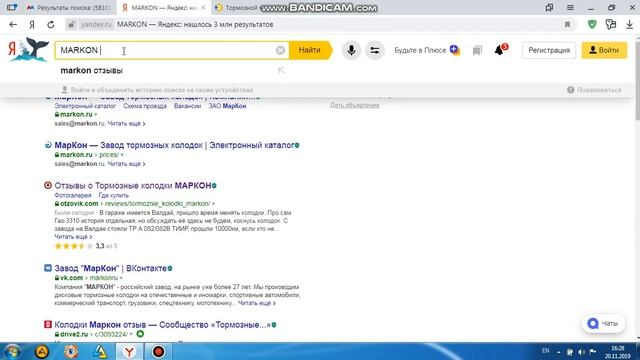Switch the EN input language indicator

(545, 351)
